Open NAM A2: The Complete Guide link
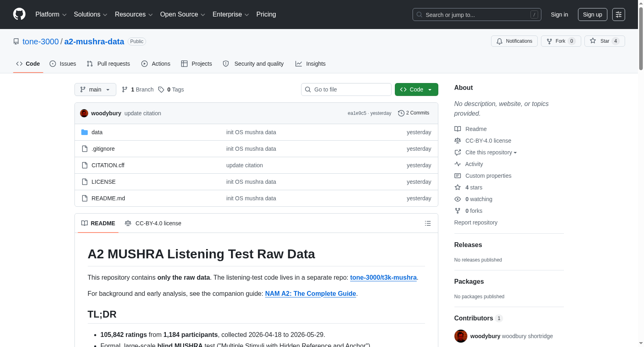Viewport: 644px width, 347px height. (310, 293)
